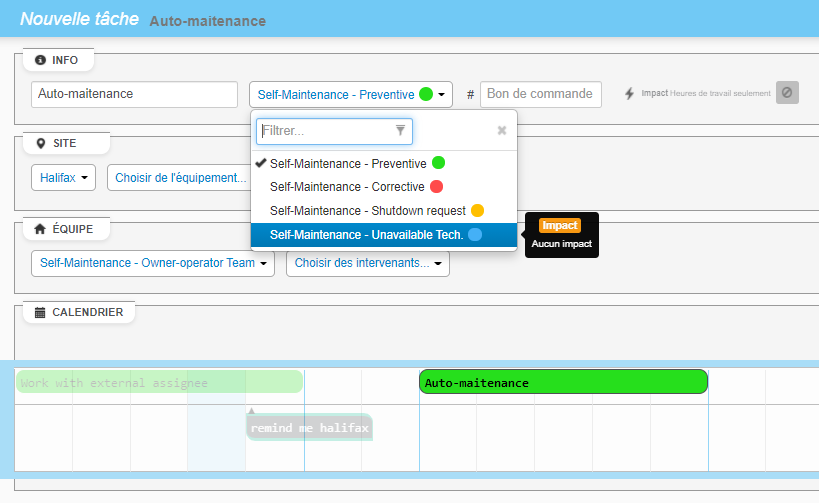This screenshot has width=819, height=503.
Task: Expand Choisir de l'équipement dropdown
Action: (x=180, y=178)
